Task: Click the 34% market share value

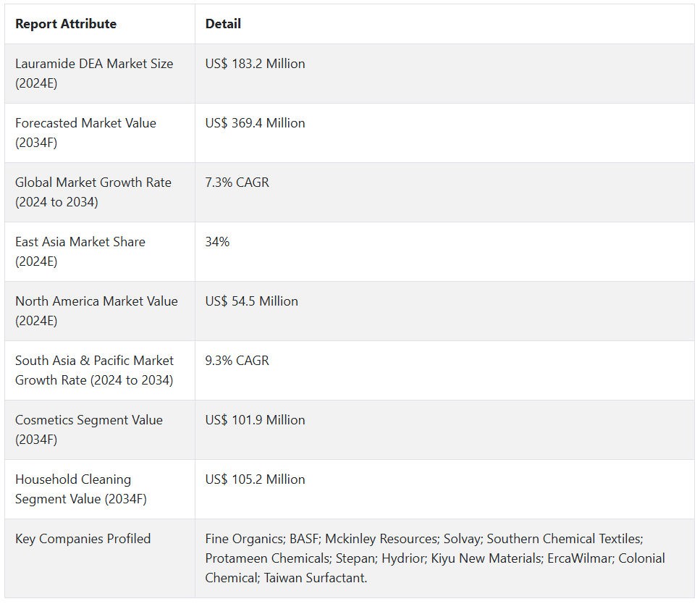Action: click(217, 242)
